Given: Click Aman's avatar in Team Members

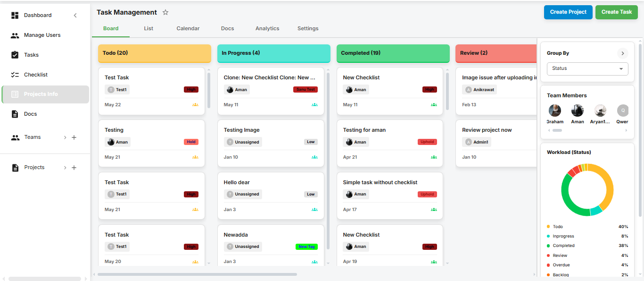Looking at the screenshot, I should click(x=578, y=111).
